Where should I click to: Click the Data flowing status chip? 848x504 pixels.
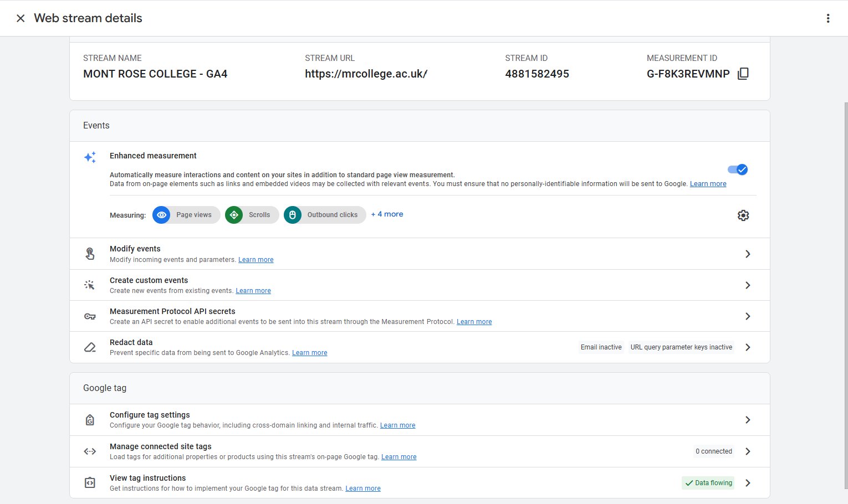coord(708,482)
